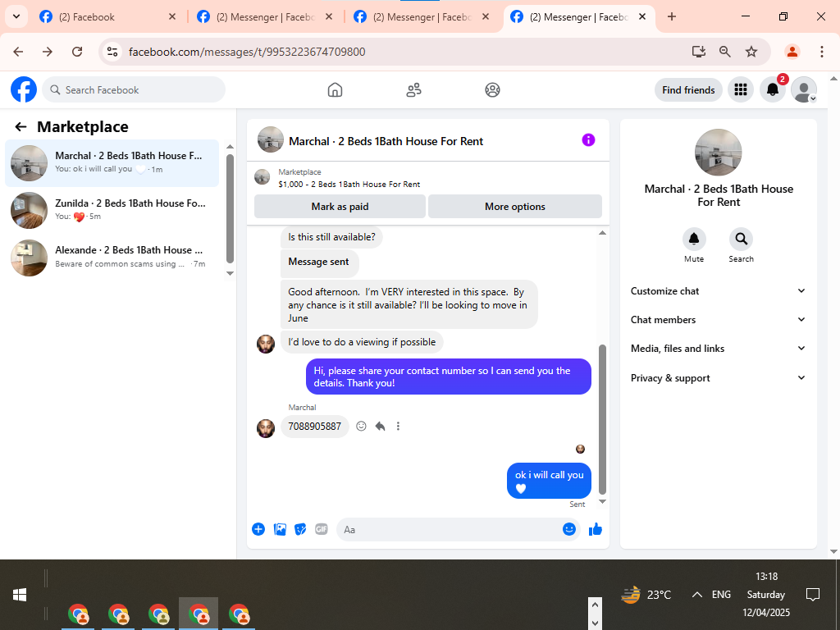Choose a GIF from the composer

point(322,529)
